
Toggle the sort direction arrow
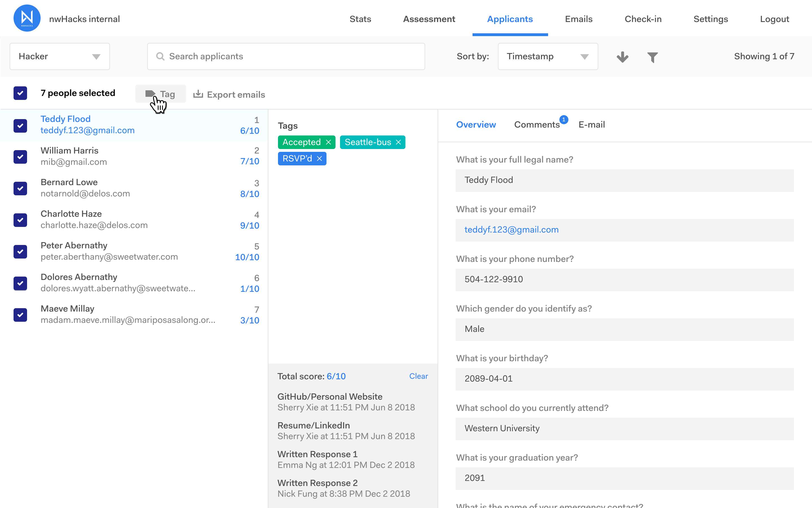pyautogui.click(x=623, y=57)
